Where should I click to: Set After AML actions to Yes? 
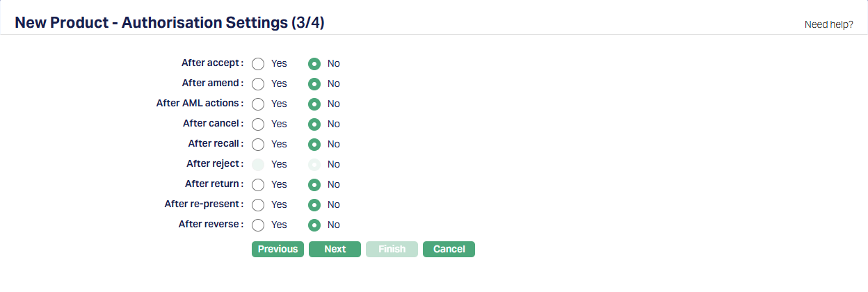tap(258, 104)
